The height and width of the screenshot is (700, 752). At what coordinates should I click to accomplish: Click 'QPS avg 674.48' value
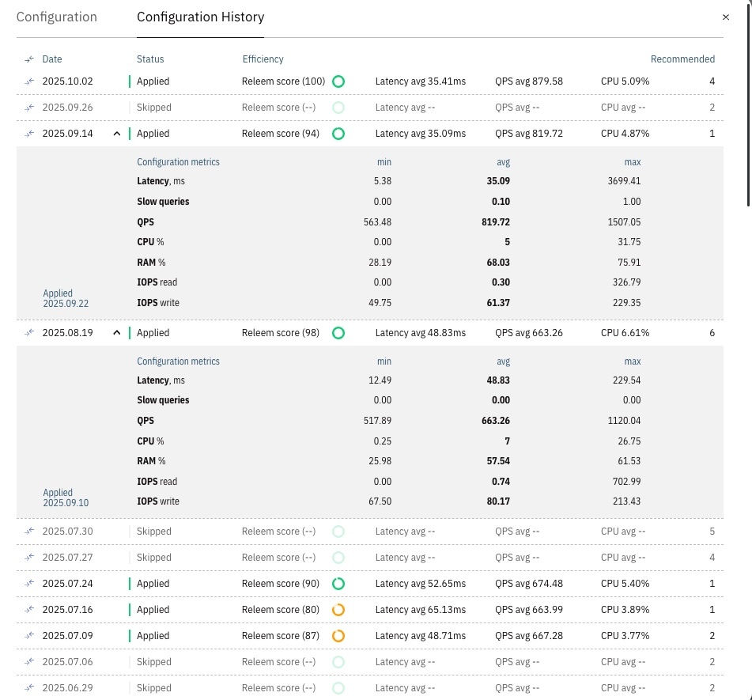[x=529, y=584]
